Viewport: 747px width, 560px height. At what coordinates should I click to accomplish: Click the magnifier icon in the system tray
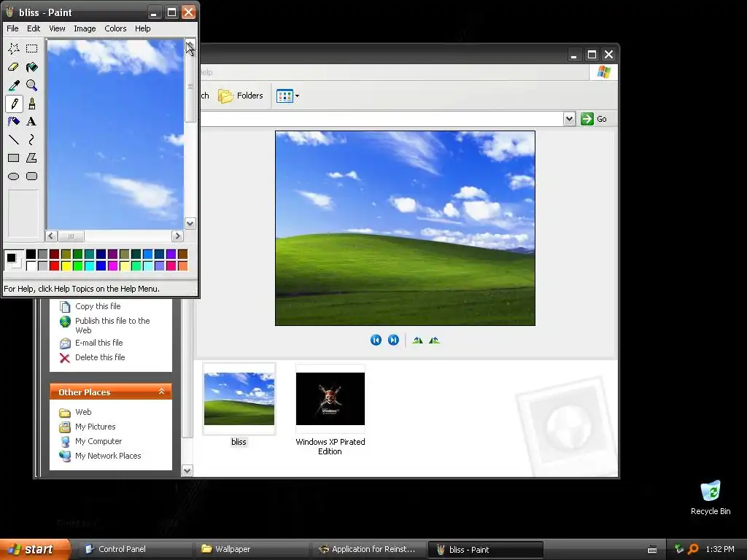tap(693, 549)
